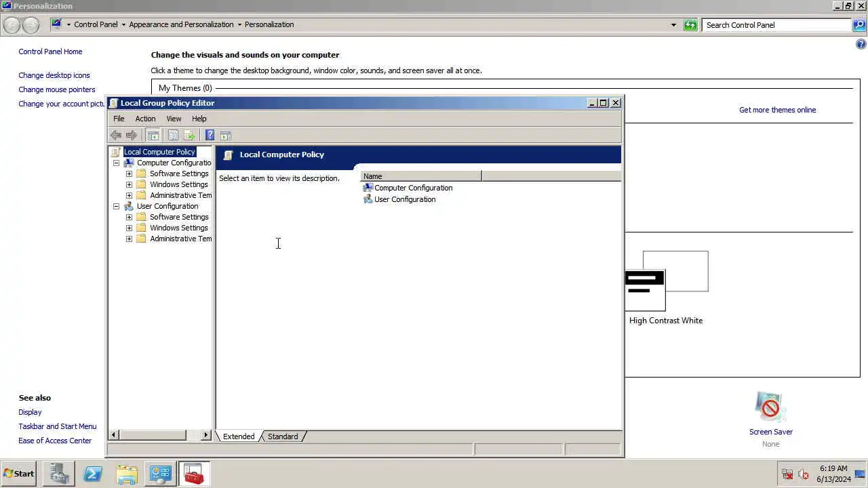
Task: Collapse the User Configuration tree node
Action: (x=116, y=206)
